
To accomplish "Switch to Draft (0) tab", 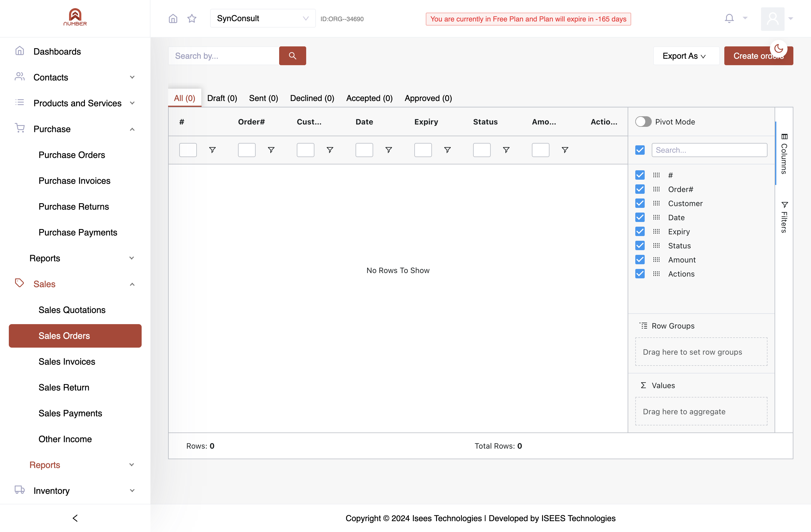I will tap(222, 98).
